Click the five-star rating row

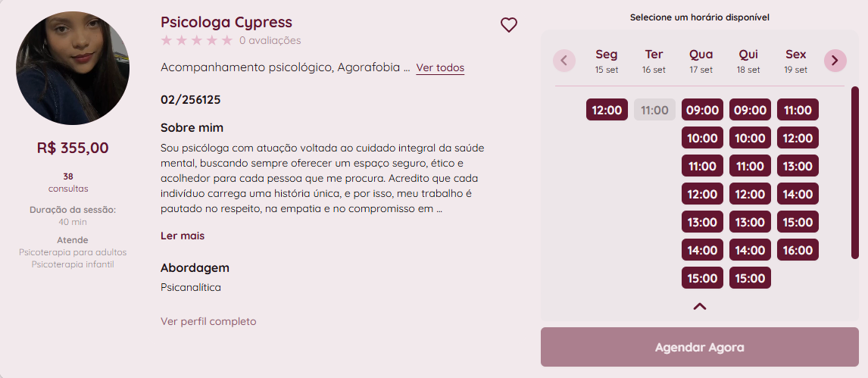(197, 40)
